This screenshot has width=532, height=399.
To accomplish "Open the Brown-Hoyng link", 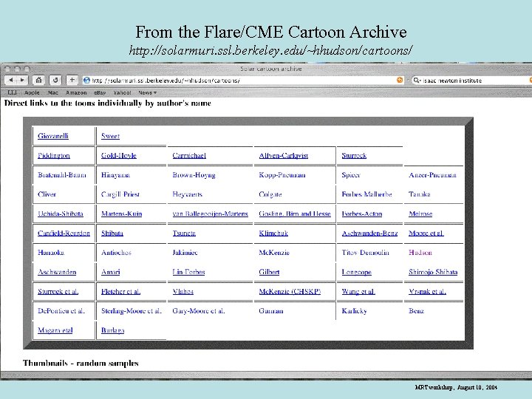I will click(x=194, y=175).
